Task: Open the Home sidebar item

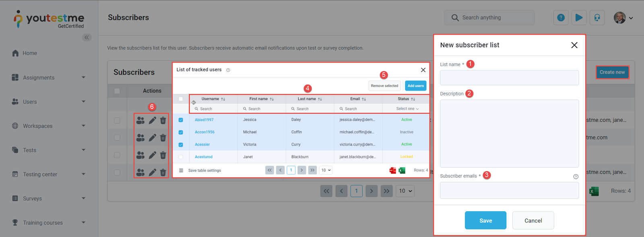Action: (29, 53)
